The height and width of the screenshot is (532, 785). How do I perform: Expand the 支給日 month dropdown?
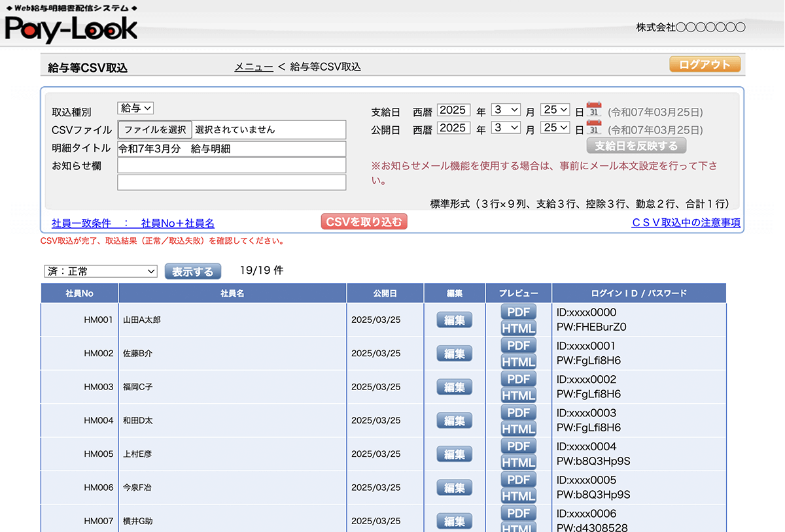pos(506,110)
